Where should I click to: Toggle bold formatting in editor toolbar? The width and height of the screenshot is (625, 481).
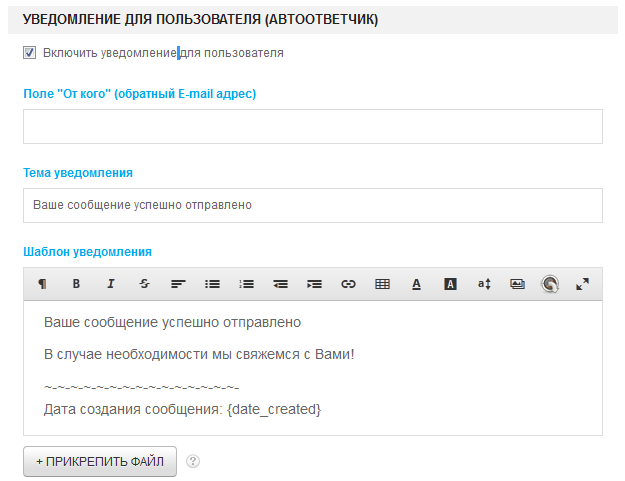coord(76,284)
